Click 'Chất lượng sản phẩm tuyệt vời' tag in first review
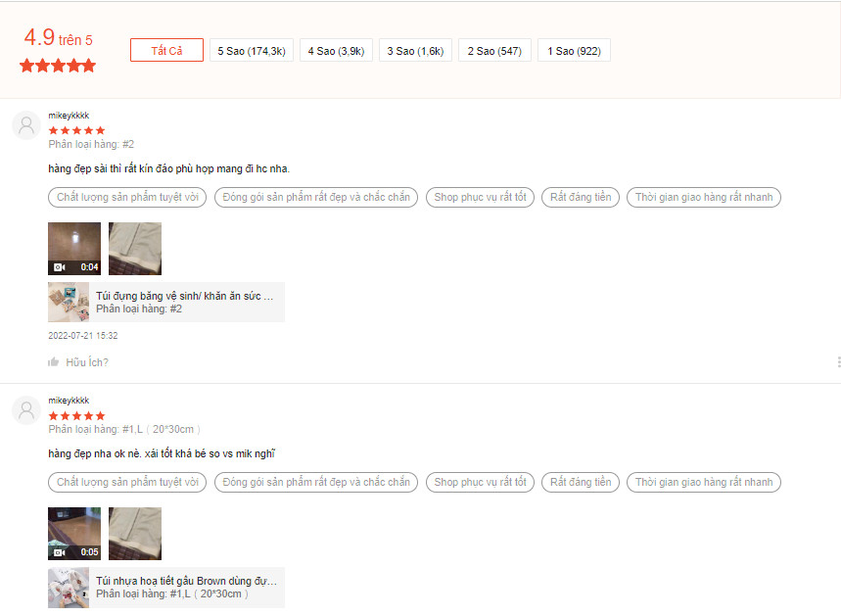 [x=127, y=198]
